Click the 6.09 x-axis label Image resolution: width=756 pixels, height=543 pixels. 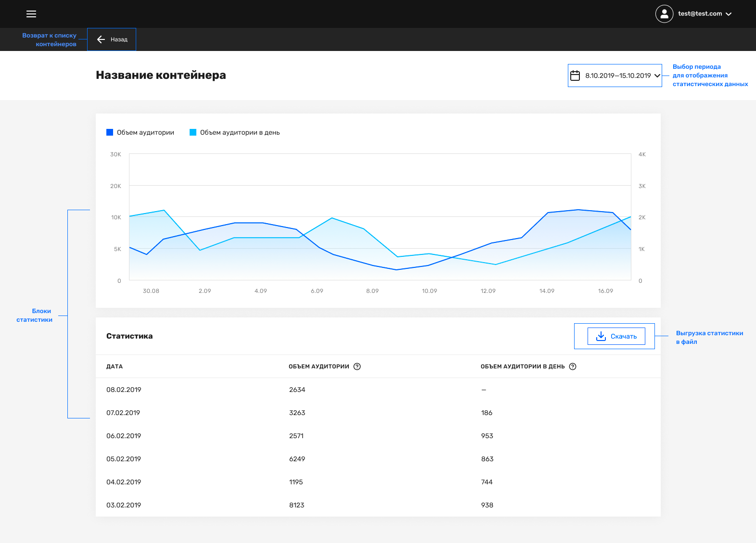click(317, 291)
